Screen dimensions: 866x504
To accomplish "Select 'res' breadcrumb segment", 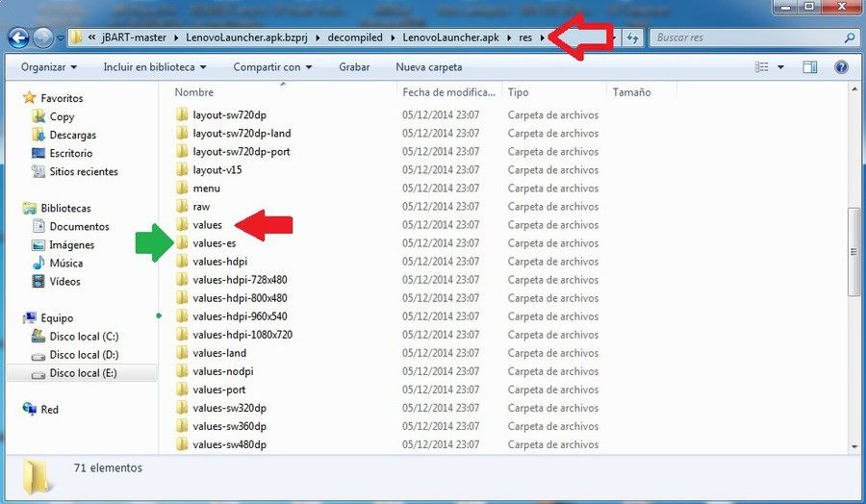I will (525, 38).
